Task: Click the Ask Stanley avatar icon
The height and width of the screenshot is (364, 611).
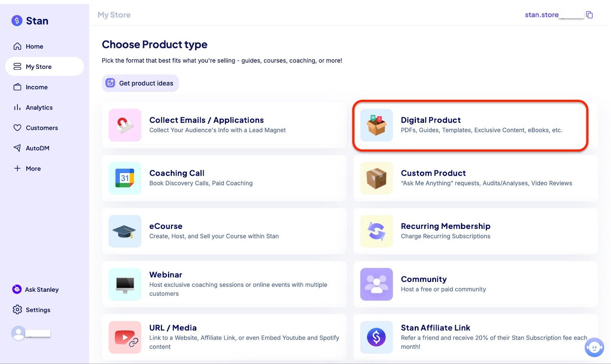Action: point(17,289)
